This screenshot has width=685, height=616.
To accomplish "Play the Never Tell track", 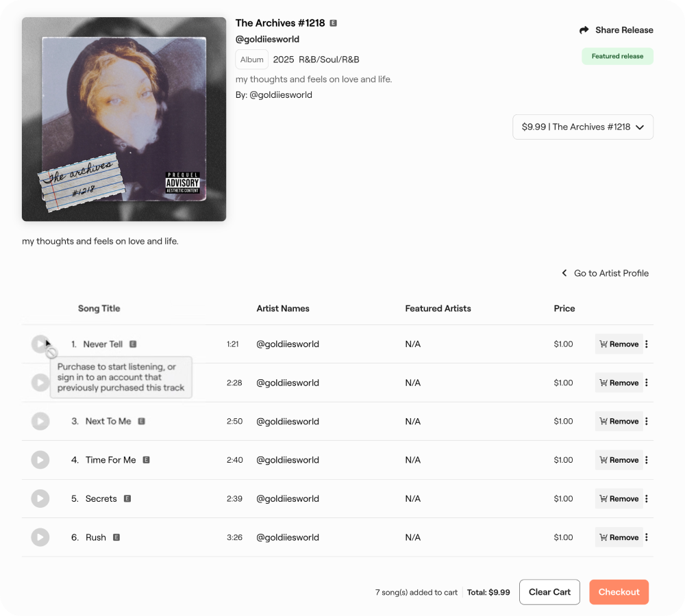I will point(40,344).
